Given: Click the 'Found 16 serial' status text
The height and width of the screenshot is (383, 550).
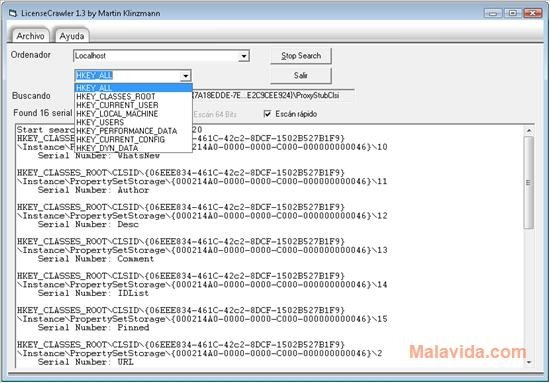Looking at the screenshot, I should point(43,113).
